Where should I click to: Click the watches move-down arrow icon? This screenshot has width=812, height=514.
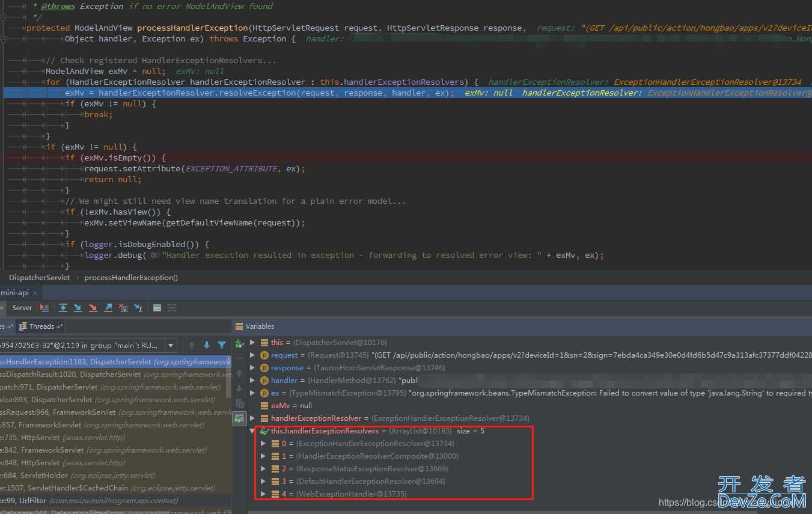pyautogui.click(x=239, y=388)
